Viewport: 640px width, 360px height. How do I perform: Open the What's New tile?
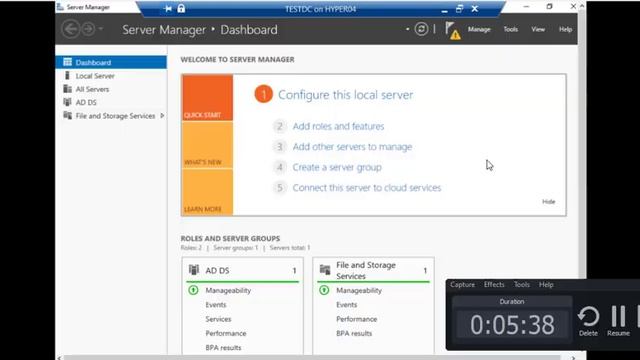[x=207, y=145]
